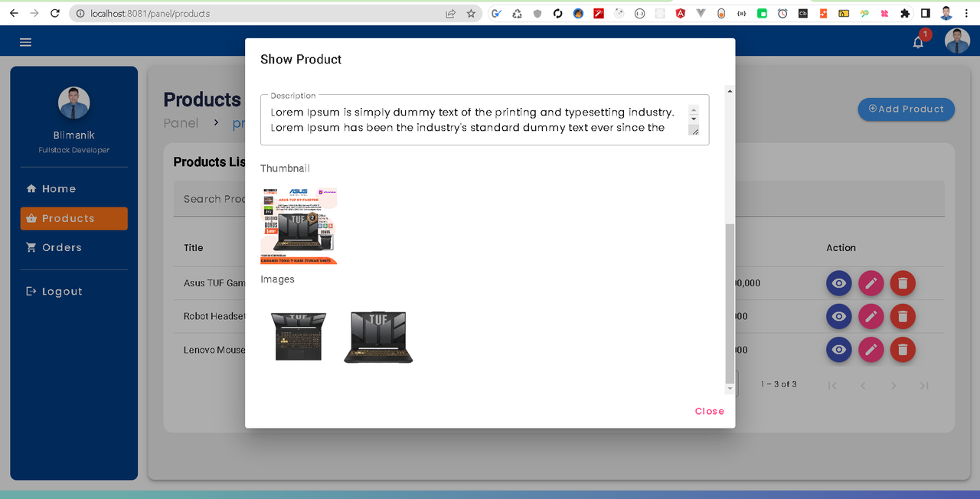
Task: Delete the Lenovo Mouse row with the trash button
Action: [x=903, y=350]
